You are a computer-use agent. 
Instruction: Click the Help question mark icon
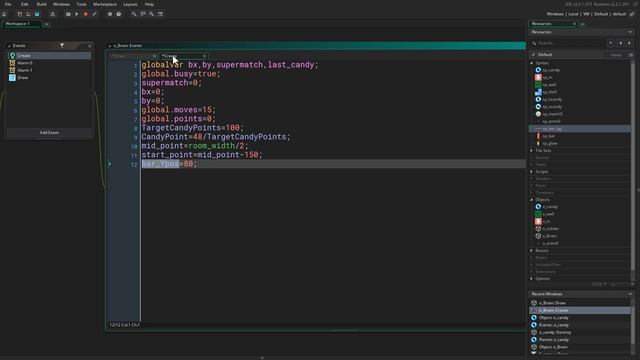[119, 14]
